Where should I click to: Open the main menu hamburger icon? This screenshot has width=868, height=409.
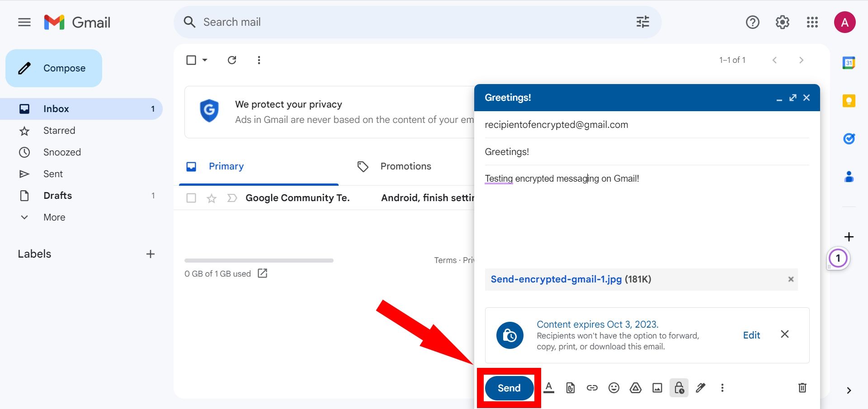24,22
